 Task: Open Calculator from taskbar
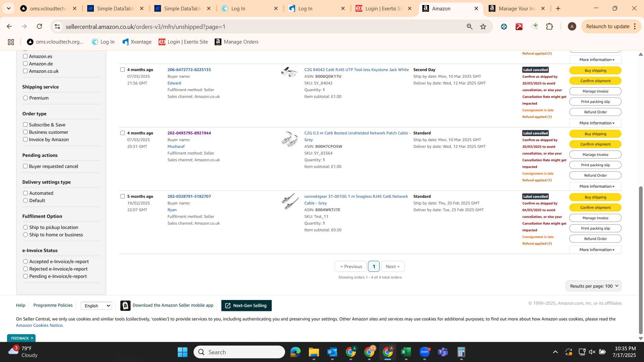point(462,352)
